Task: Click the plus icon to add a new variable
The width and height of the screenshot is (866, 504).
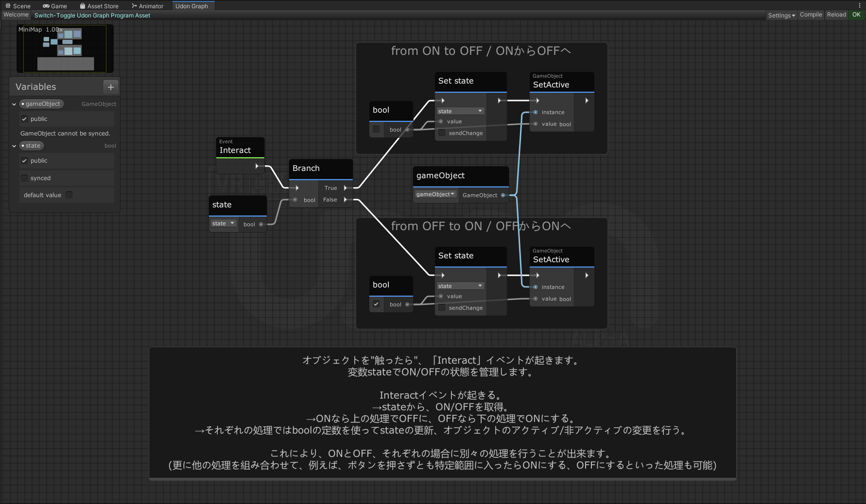Action: (111, 87)
